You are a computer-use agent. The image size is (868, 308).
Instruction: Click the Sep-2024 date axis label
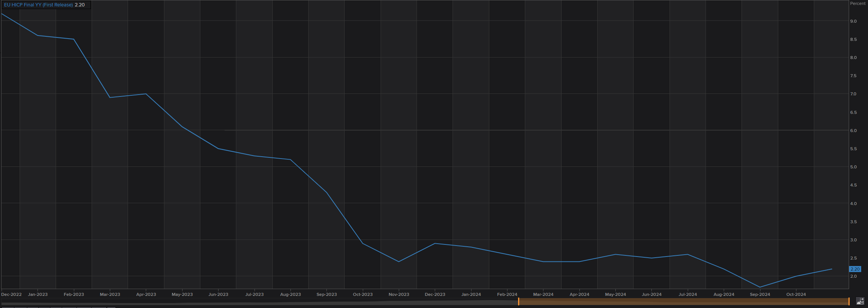pyautogui.click(x=760, y=294)
